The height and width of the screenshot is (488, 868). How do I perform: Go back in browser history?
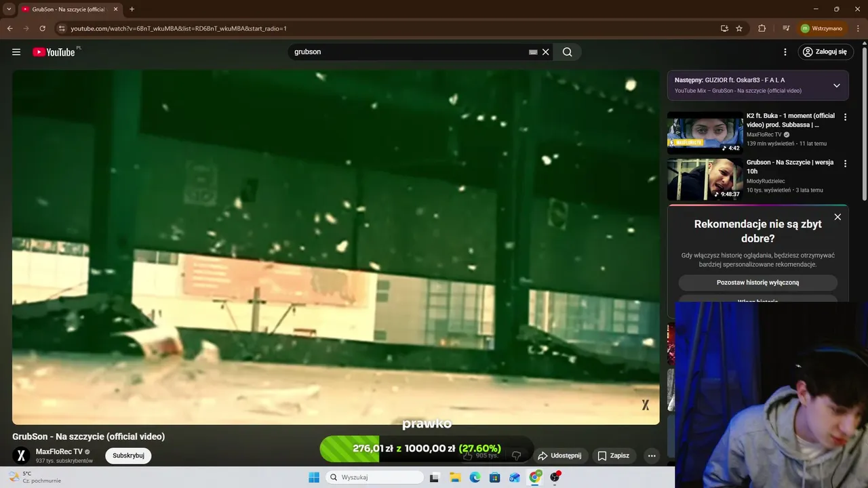[9, 28]
